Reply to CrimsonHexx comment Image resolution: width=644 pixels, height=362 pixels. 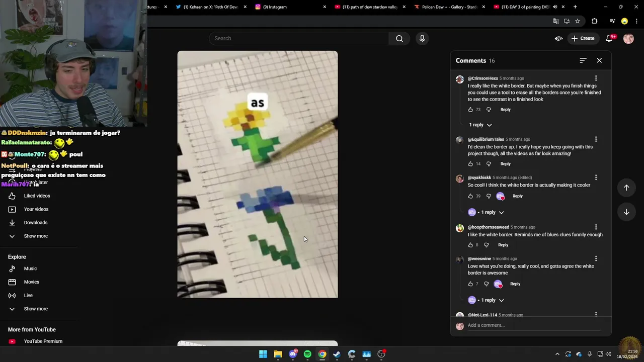point(505,110)
